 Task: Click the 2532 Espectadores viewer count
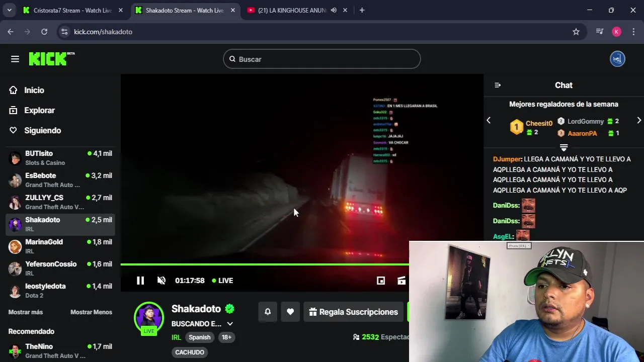(x=381, y=337)
